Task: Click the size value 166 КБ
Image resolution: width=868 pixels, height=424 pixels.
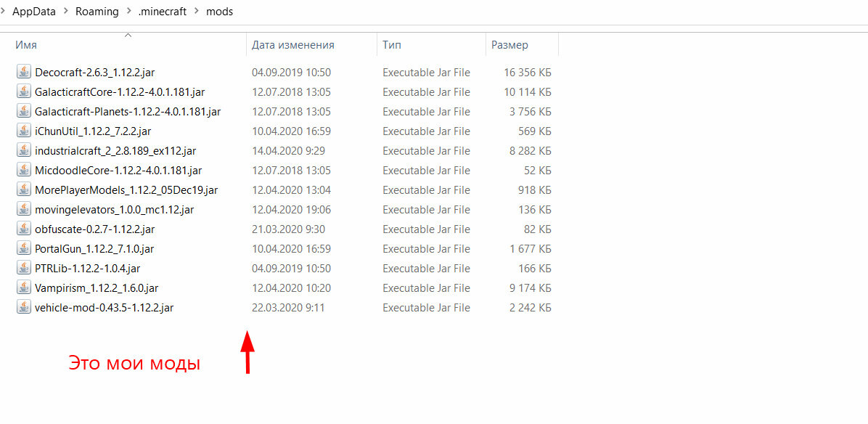Action: point(535,269)
